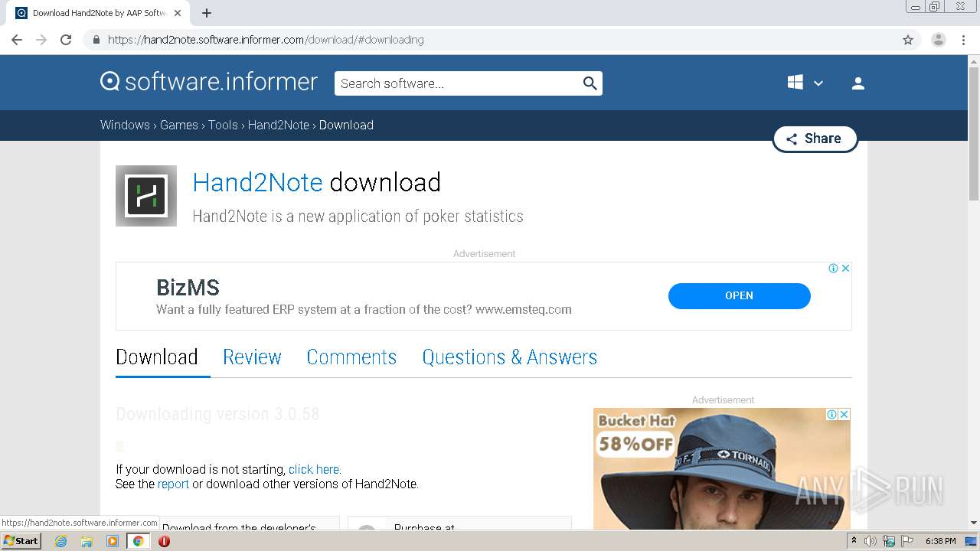Click the 'report' link
This screenshot has height=551, width=980.
173,484
